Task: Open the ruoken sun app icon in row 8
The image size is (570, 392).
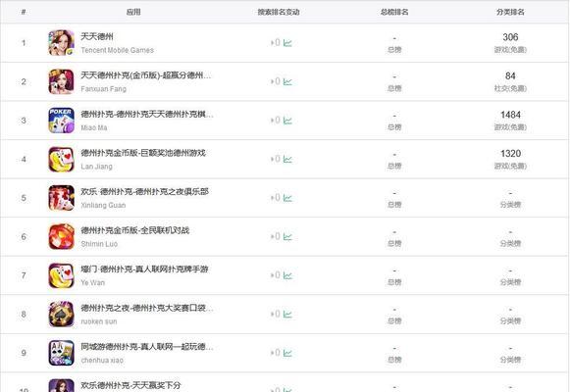Action: tap(61, 315)
